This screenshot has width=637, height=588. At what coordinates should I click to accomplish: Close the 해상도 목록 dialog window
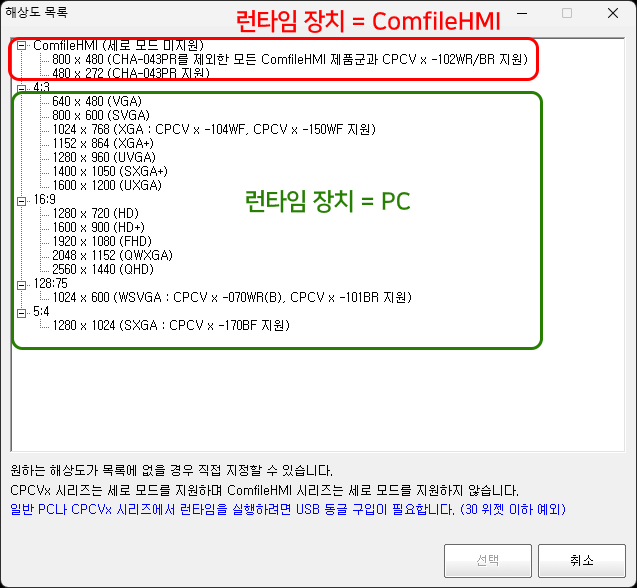614,14
